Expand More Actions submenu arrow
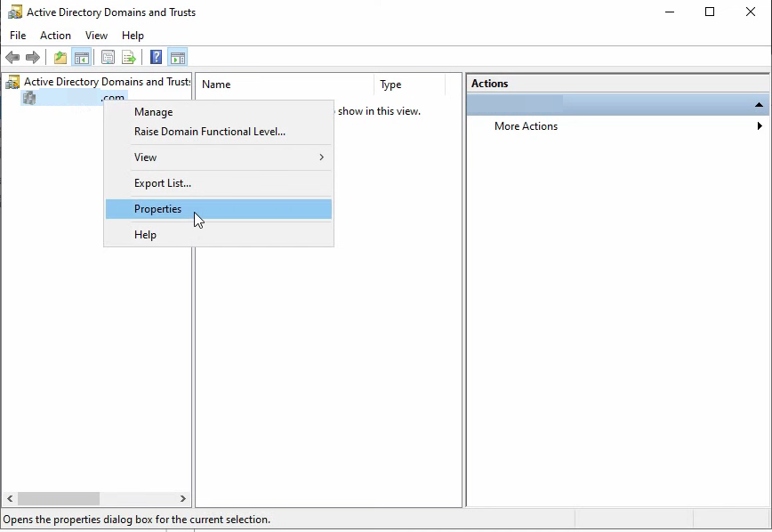Image resolution: width=772 pixels, height=532 pixels. tap(760, 126)
